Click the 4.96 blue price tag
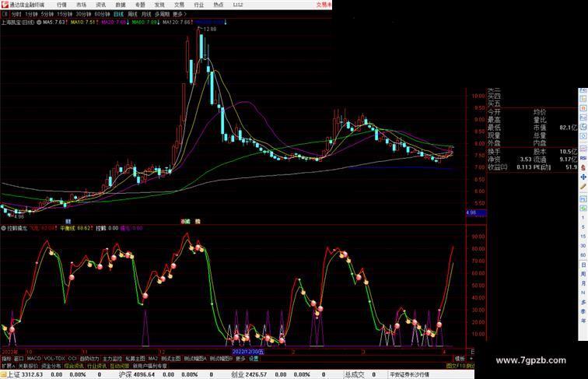Image resolution: width=588 pixels, height=379 pixels. click(x=476, y=212)
